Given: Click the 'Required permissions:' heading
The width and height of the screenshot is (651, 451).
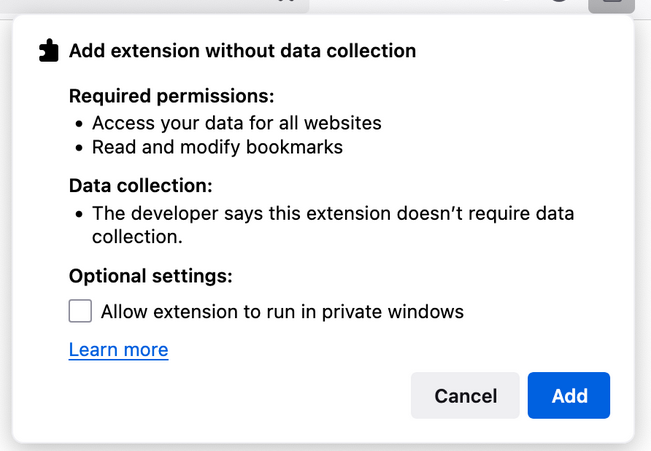Looking at the screenshot, I should click(171, 97).
